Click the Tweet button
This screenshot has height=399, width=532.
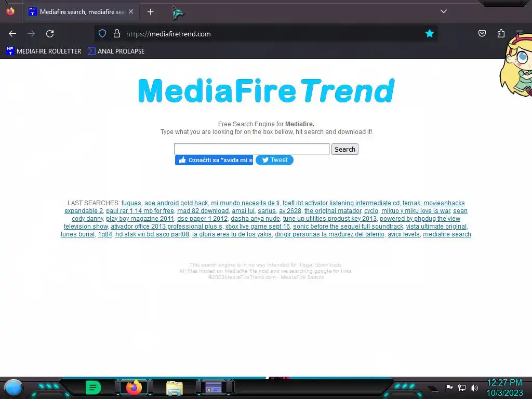(274, 160)
